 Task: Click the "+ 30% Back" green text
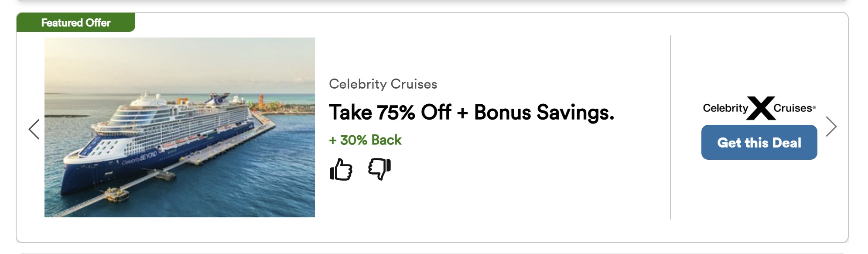365,140
